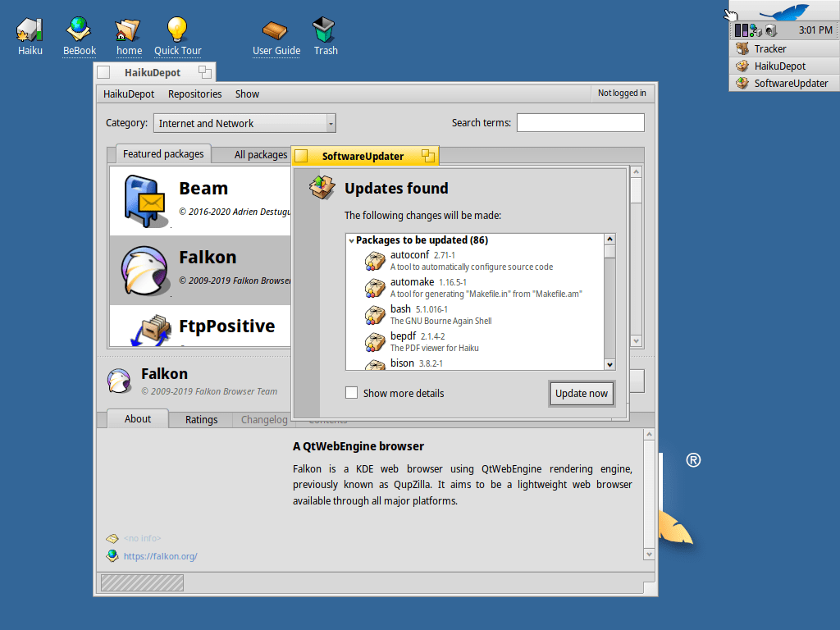The height and width of the screenshot is (630, 840).
Task: Click the small Falkon icon in the details header
Action: [119, 381]
